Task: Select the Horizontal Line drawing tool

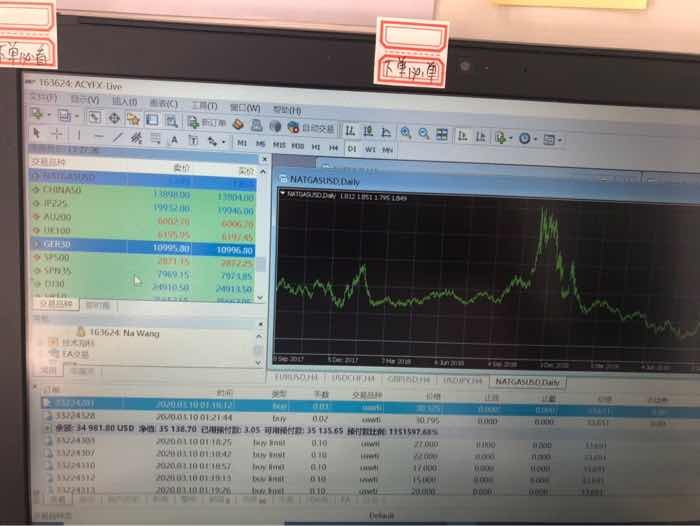Action: (99, 136)
